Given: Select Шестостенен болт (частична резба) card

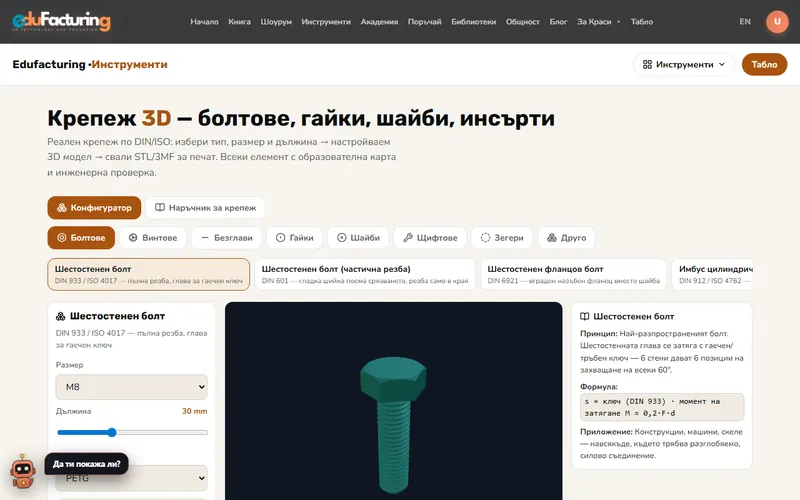Looking at the screenshot, I should click(365, 274).
